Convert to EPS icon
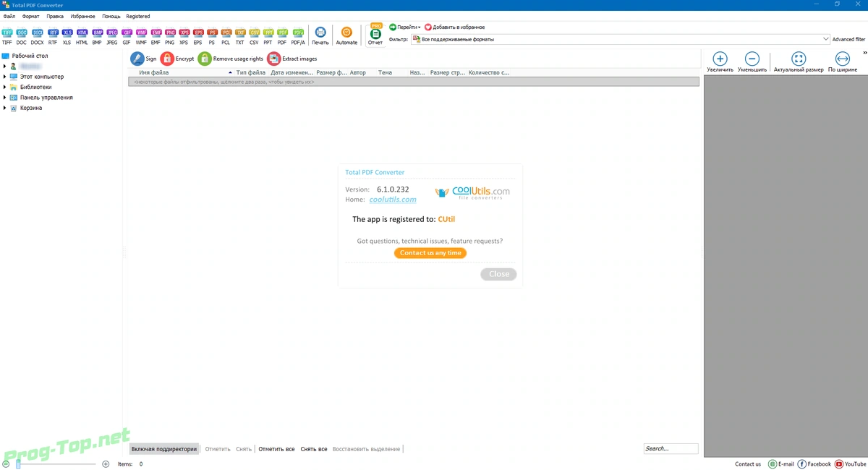Screen dimensions: 868x470 (x=198, y=36)
